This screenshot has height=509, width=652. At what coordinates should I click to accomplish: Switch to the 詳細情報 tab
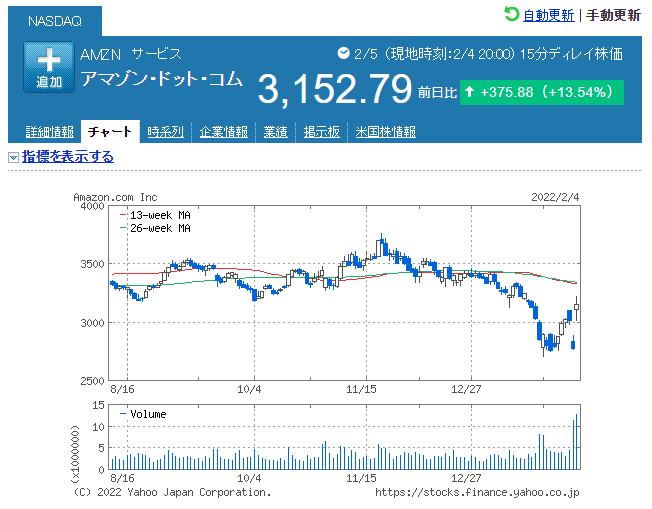click(49, 132)
